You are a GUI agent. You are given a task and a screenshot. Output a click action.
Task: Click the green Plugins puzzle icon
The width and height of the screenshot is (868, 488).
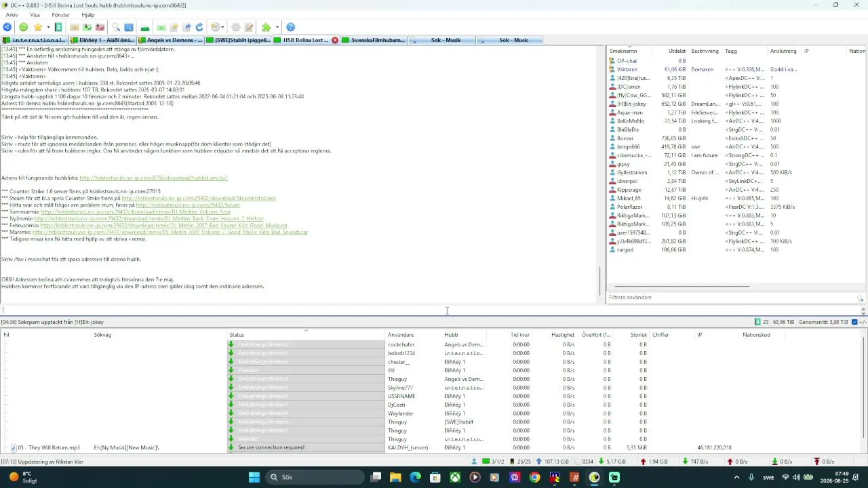267,27
